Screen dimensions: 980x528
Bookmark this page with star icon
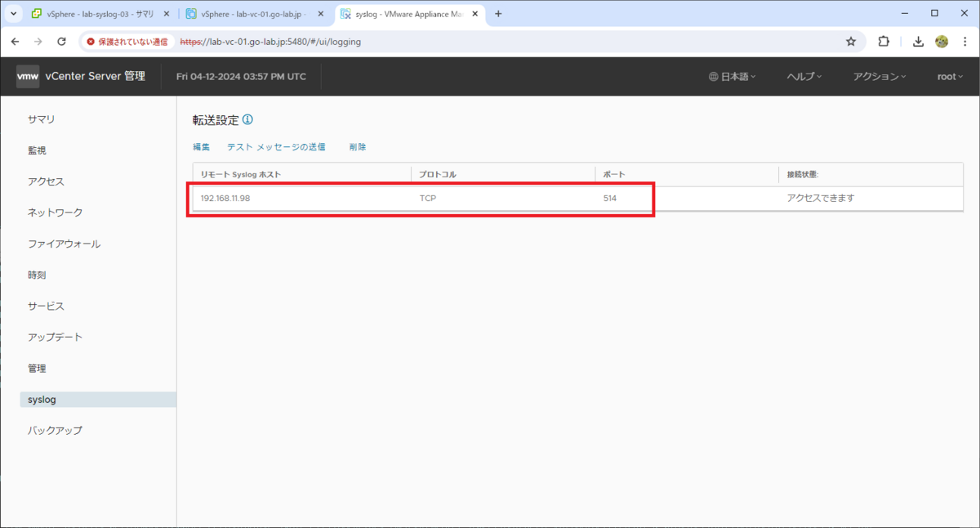click(851, 42)
